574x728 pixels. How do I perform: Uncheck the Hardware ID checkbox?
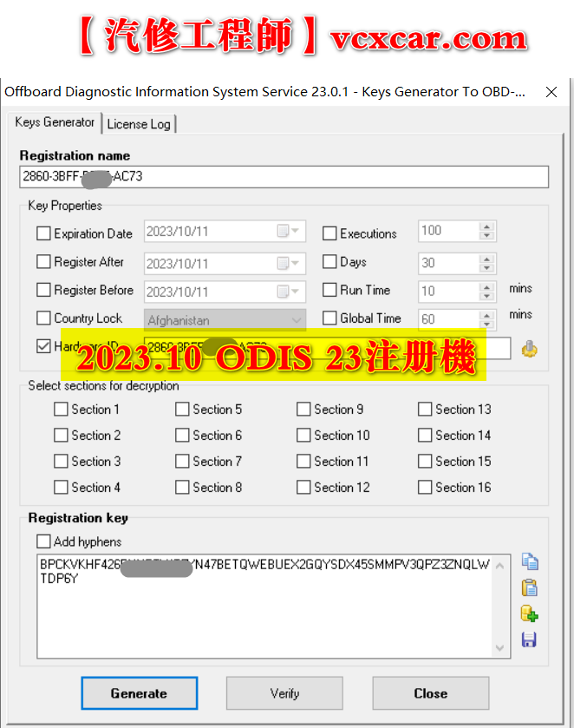pos(43,346)
